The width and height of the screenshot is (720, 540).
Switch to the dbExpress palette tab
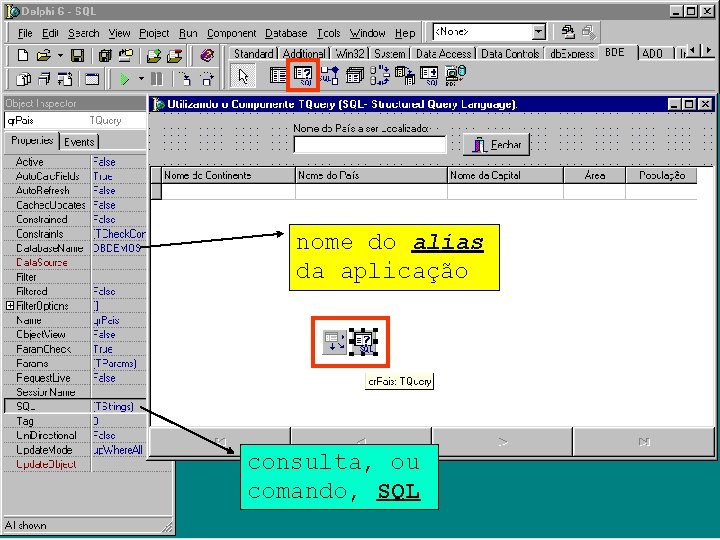coord(572,54)
